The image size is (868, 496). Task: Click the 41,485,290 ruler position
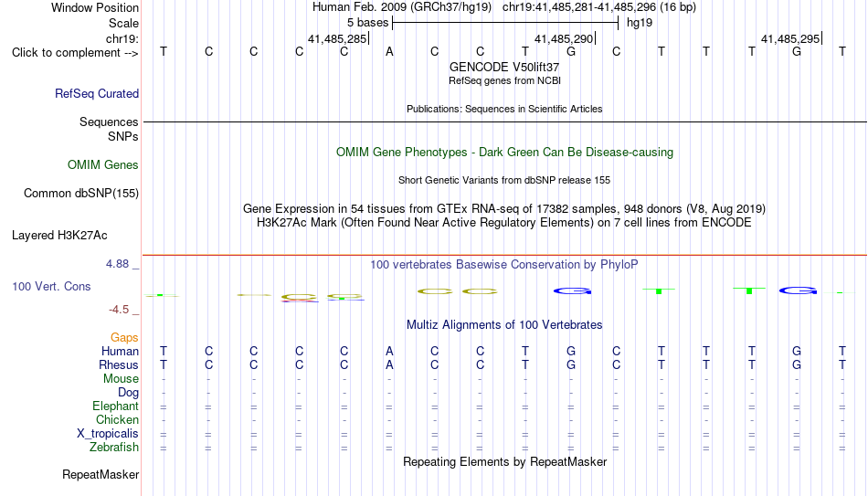click(x=564, y=38)
